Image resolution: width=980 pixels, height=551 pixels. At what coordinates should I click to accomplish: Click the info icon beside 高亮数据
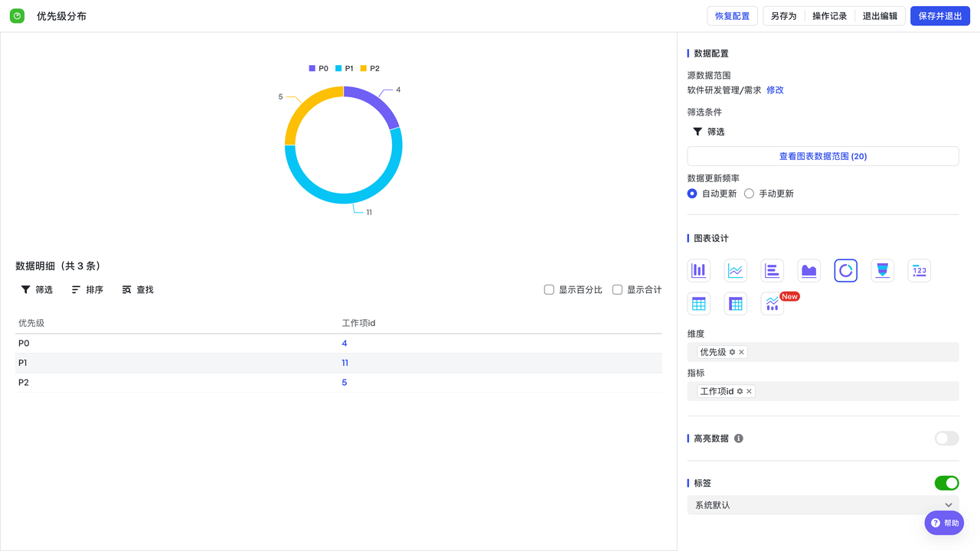pyautogui.click(x=738, y=439)
